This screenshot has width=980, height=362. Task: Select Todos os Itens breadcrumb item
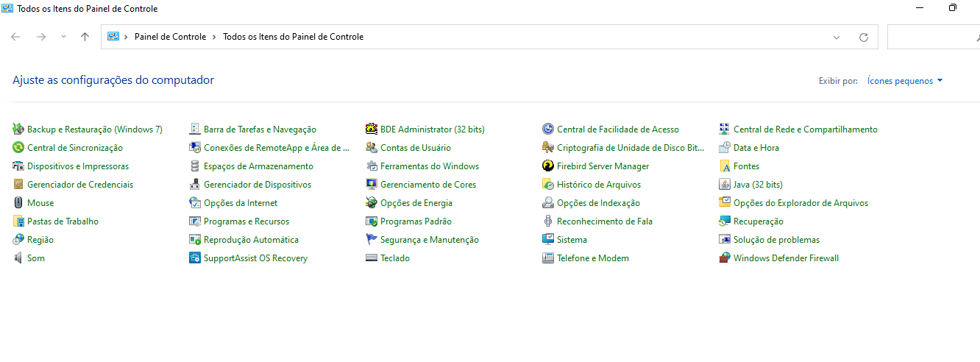[293, 37]
